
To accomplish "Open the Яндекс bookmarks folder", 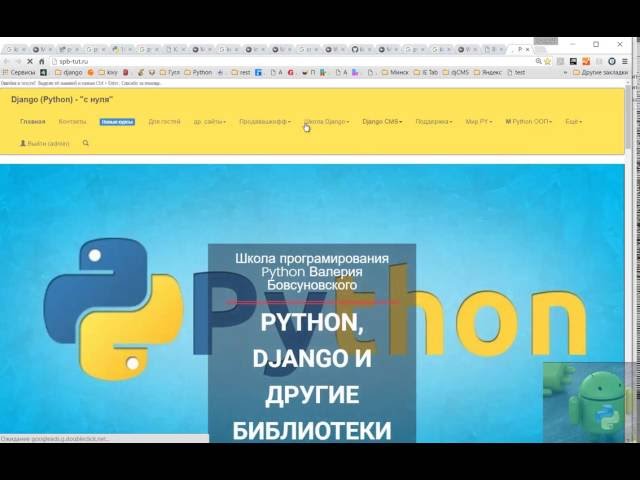I will (x=488, y=72).
